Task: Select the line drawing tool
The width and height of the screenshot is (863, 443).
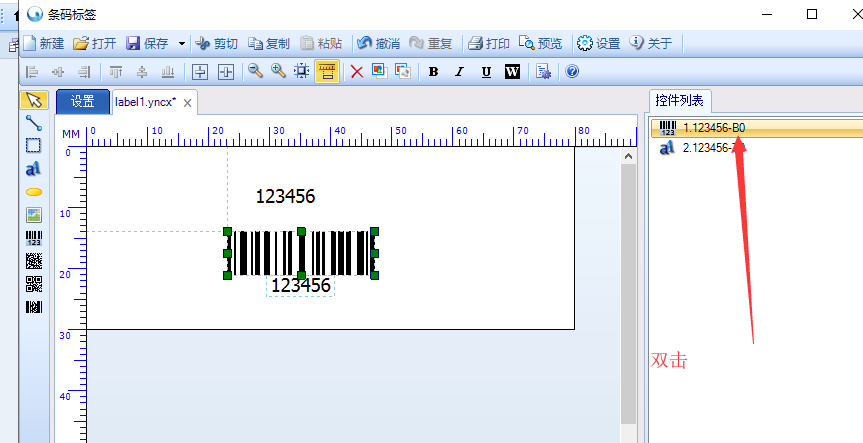Action: click(x=33, y=123)
